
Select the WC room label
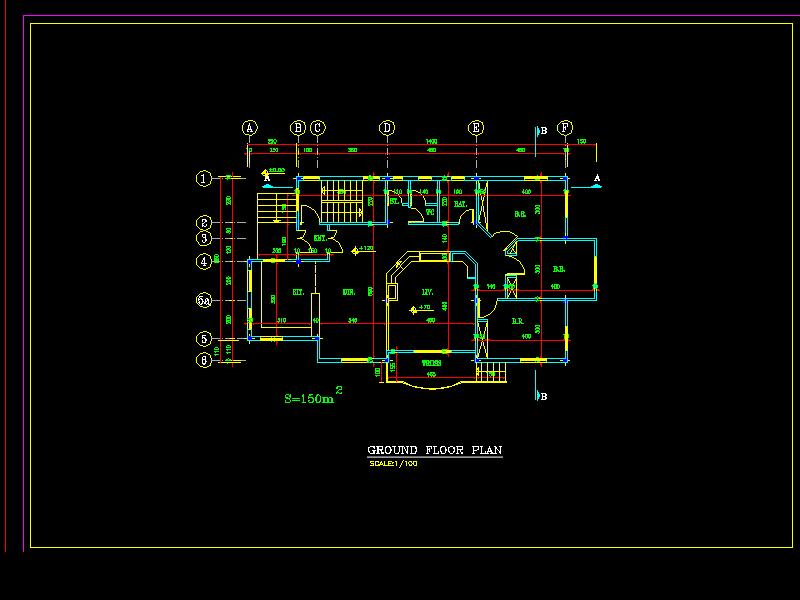pyautogui.click(x=430, y=212)
